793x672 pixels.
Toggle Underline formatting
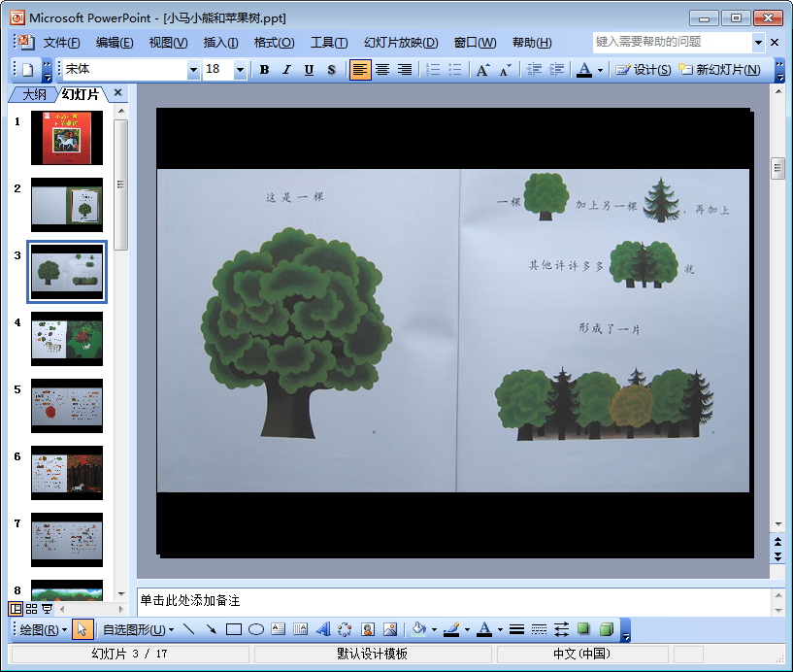[309, 70]
